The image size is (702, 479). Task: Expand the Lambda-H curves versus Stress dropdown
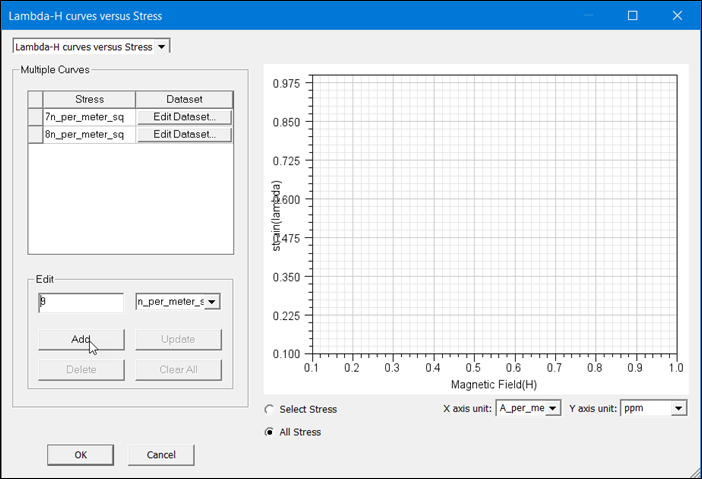click(91, 45)
